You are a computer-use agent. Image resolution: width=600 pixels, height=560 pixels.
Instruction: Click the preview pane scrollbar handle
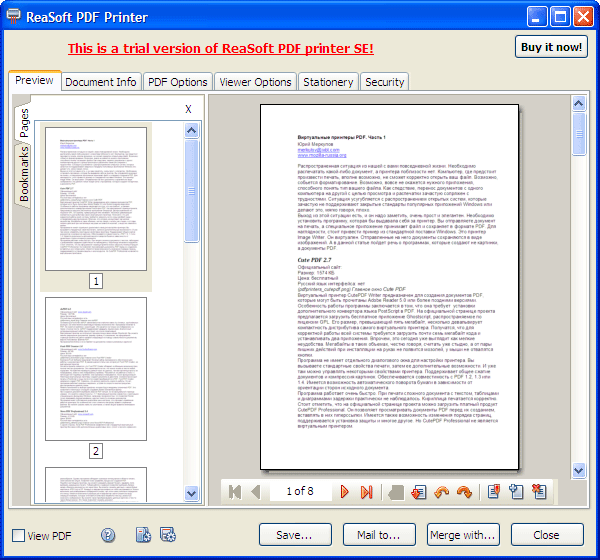579,134
